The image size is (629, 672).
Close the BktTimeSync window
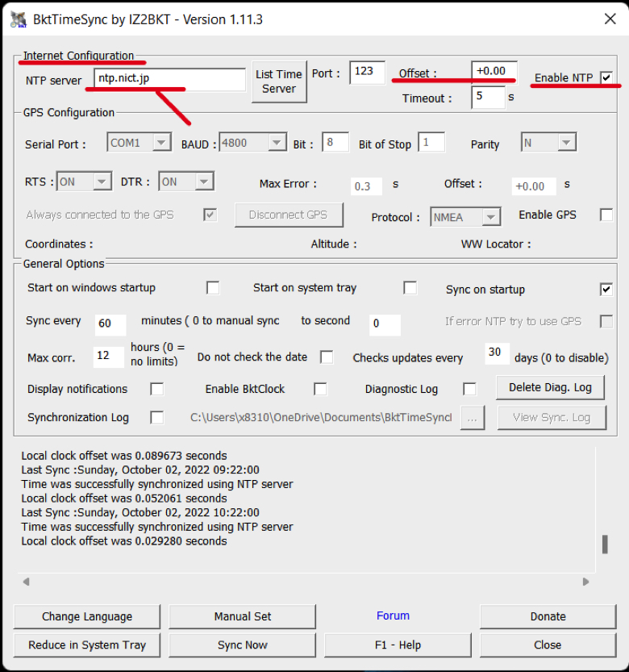610,19
